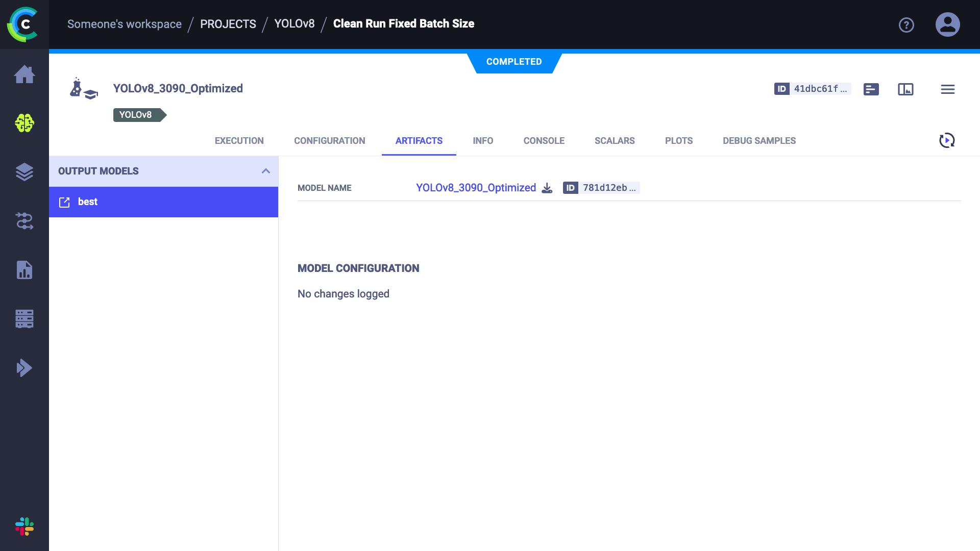Screen dimensions: 980x551
Task: Open the Pipelines sidebar icon
Action: pos(24,221)
